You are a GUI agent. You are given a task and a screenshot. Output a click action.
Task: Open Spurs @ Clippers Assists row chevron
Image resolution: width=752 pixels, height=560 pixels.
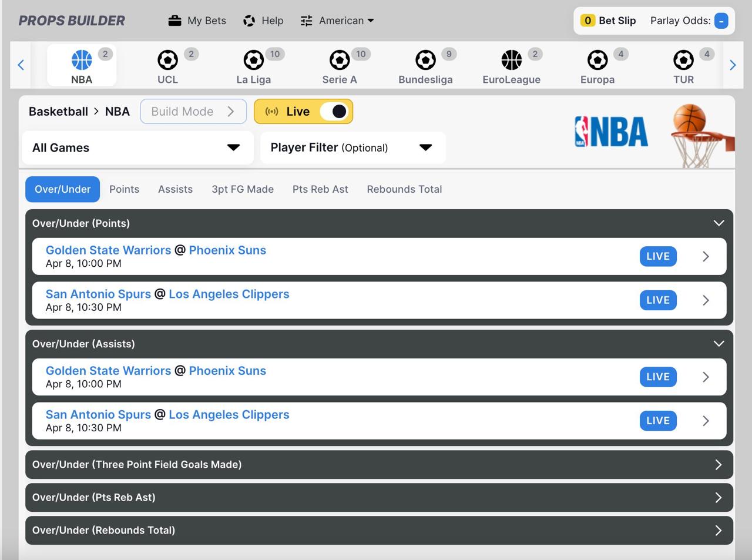click(x=706, y=421)
